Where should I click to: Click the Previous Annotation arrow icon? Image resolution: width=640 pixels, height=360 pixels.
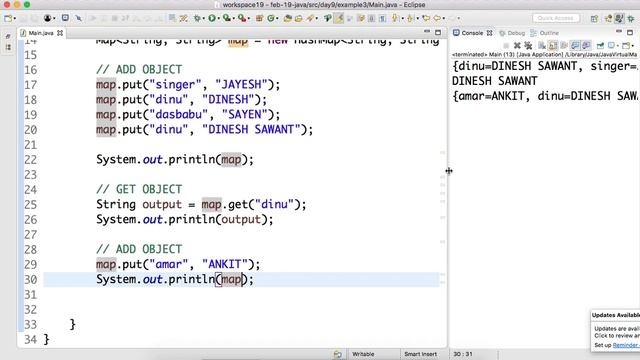[410, 18]
